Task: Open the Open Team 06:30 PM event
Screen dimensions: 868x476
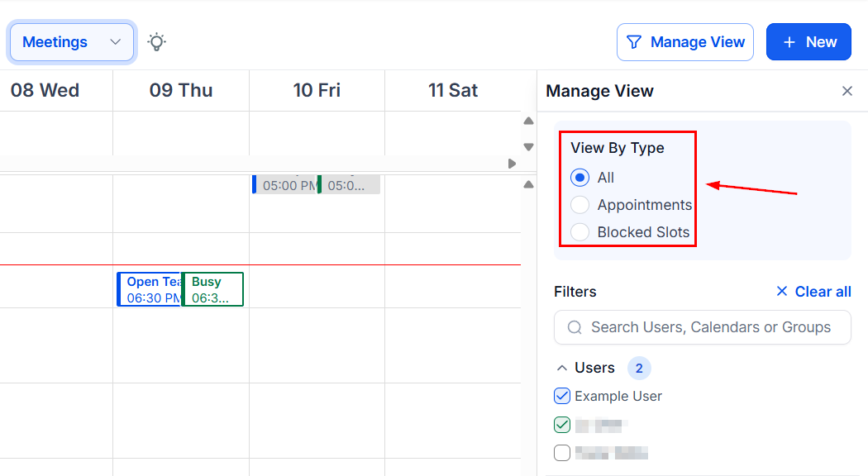Action: pyautogui.click(x=150, y=289)
